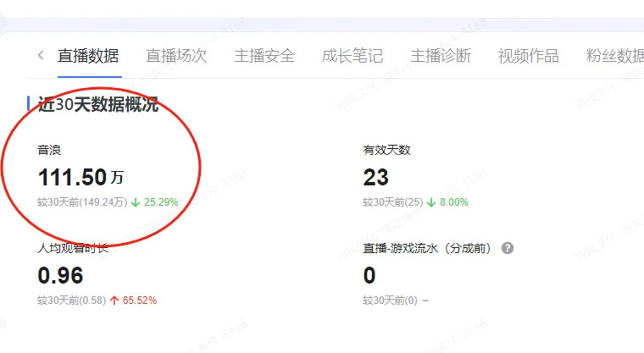
Task: Click the help icon beside 直播-游戏流水
Action: pyautogui.click(x=508, y=248)
